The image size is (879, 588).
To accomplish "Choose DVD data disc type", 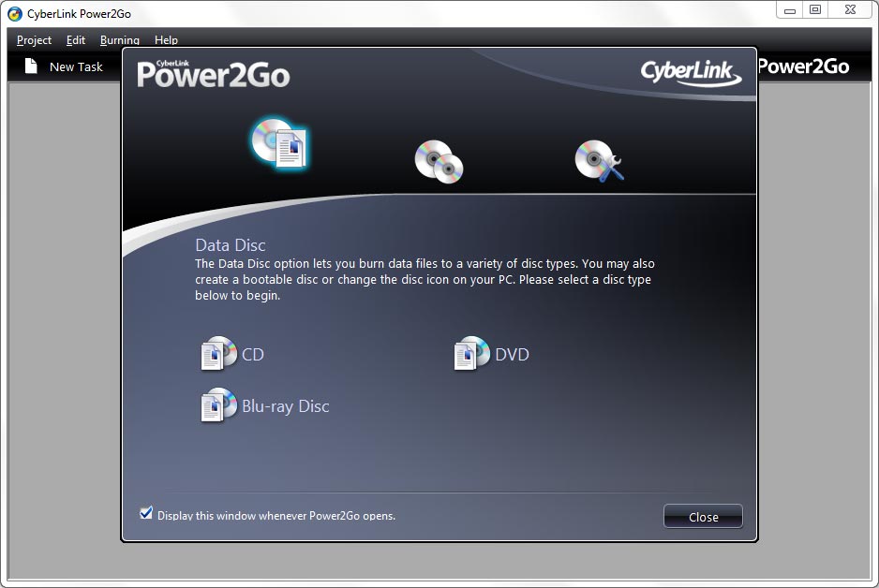I will (x=491, y=354).
